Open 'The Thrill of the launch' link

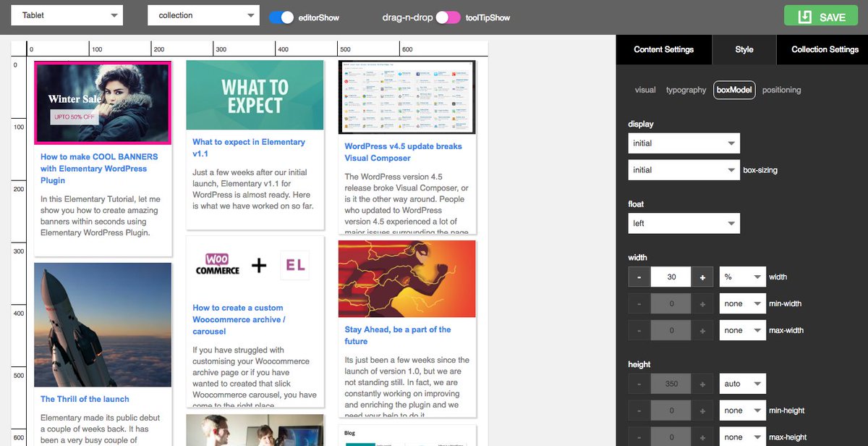point(85,399)
